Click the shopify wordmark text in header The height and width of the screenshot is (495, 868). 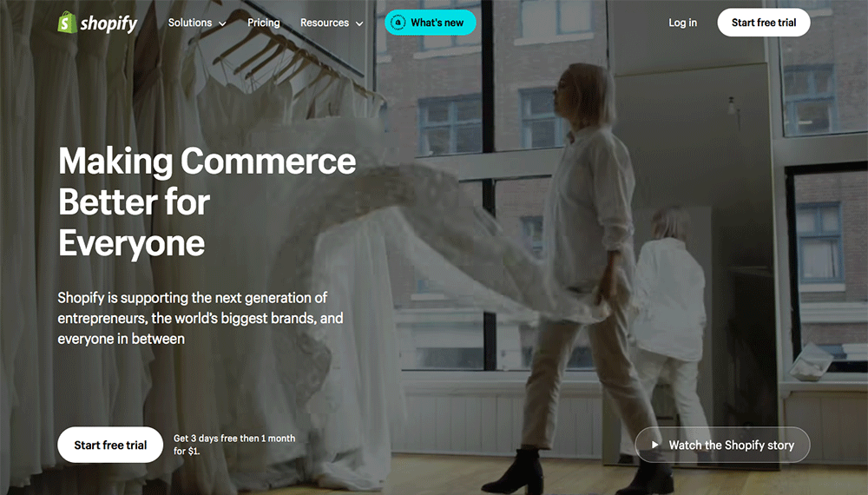coord(109,23)
